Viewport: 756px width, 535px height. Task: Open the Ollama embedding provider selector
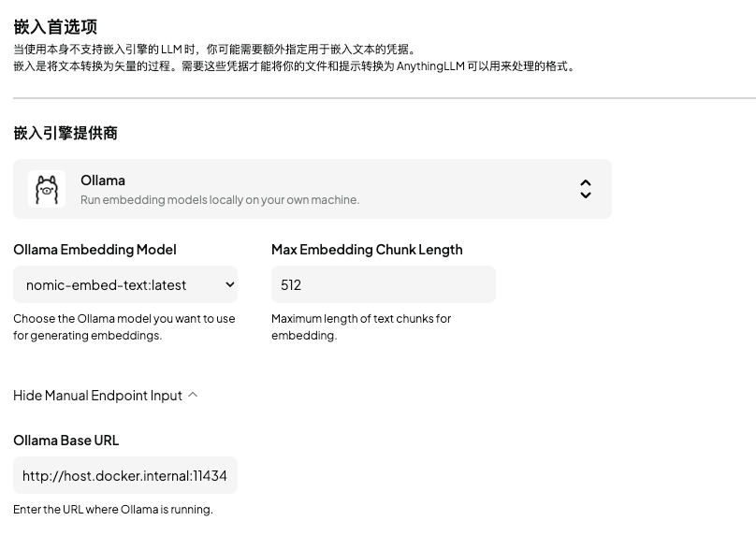(312, 189)
